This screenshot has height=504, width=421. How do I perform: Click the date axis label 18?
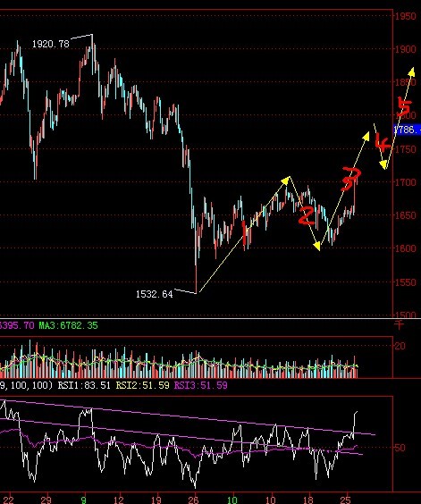point(307,500)
